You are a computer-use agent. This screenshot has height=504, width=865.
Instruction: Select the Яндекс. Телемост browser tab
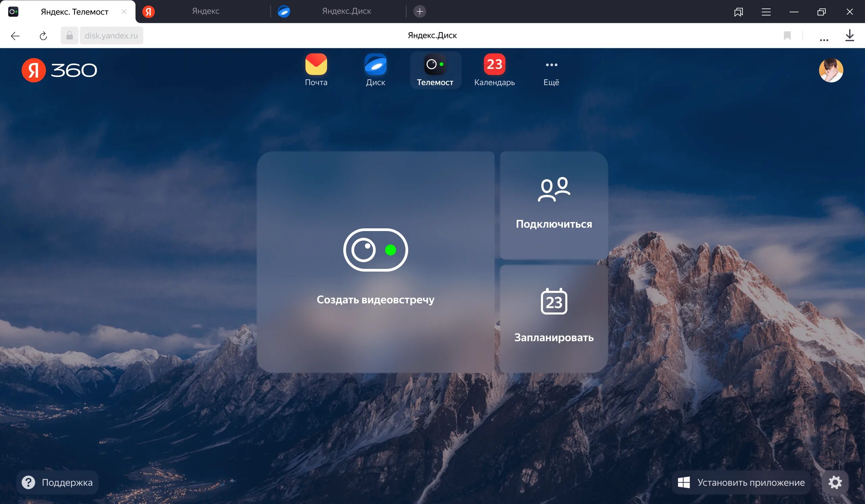(x=68, y=11)
